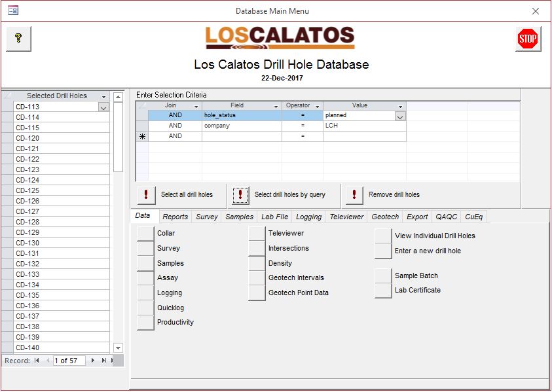The width and height of the screenshot is (552, 392).
Task: Click the LCH value cell
Action: coord(364,126)
